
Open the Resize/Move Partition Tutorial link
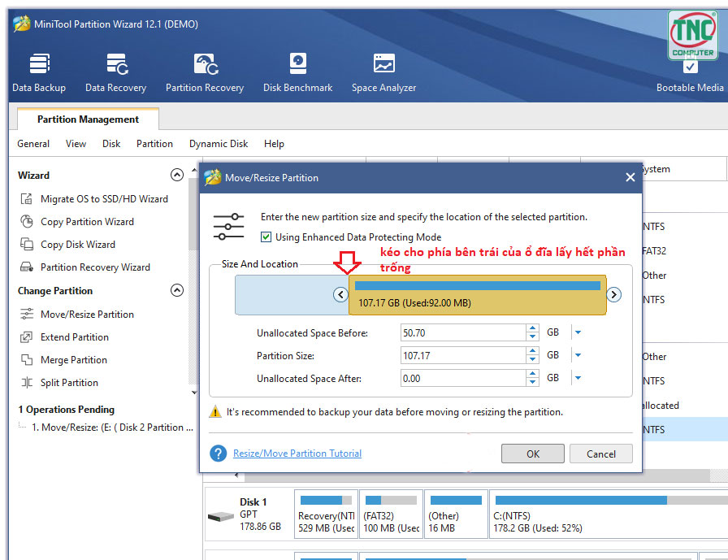(297, 454)
